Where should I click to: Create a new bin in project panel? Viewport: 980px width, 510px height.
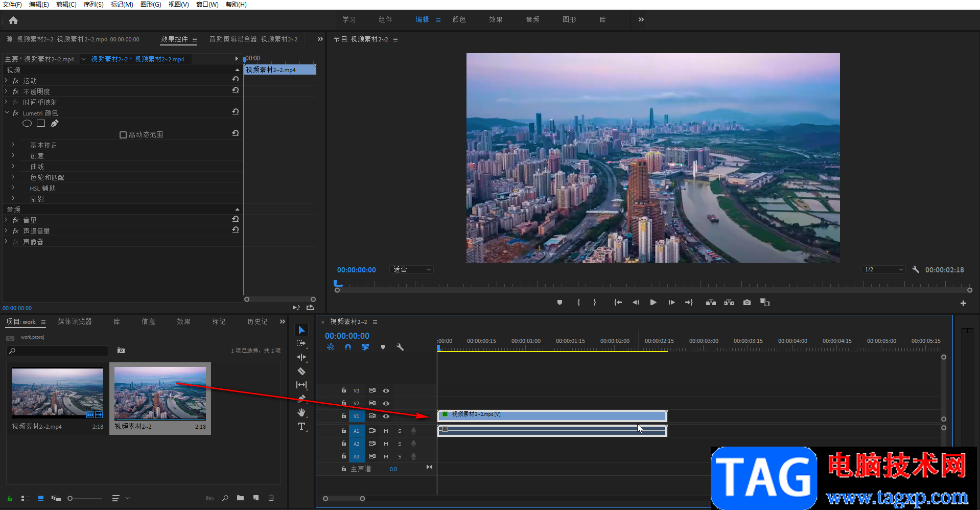pyautogui.click(x=241, y=498)
